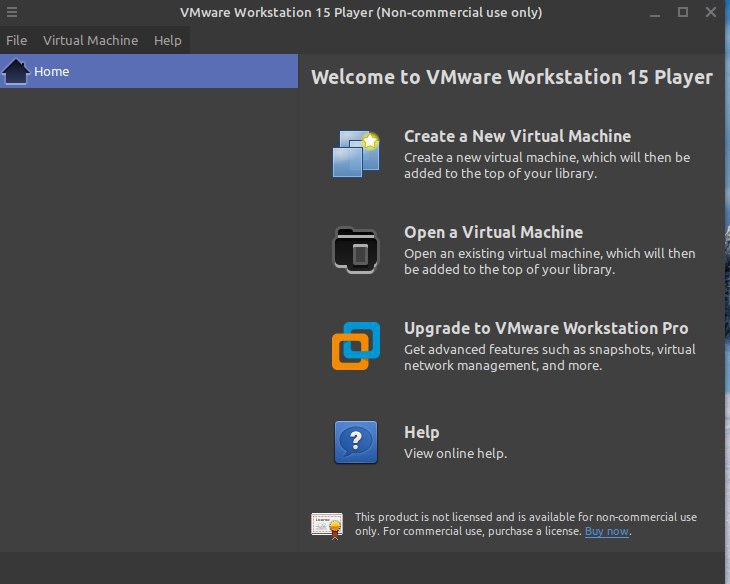The image size is (730, 584).
Task: Click the Create a New Virtual Machine icon
Action: coord(356,154)
